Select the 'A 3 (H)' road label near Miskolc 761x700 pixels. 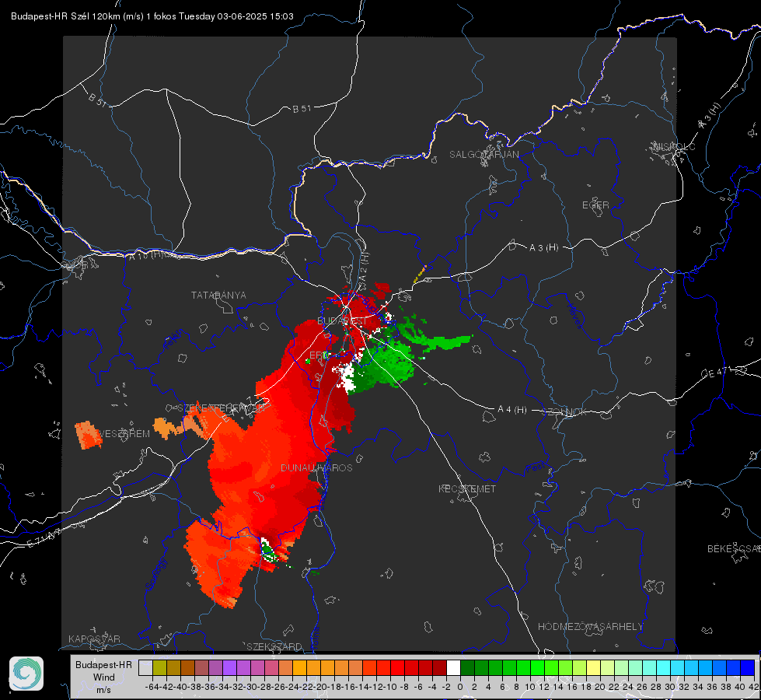point(710,116)
